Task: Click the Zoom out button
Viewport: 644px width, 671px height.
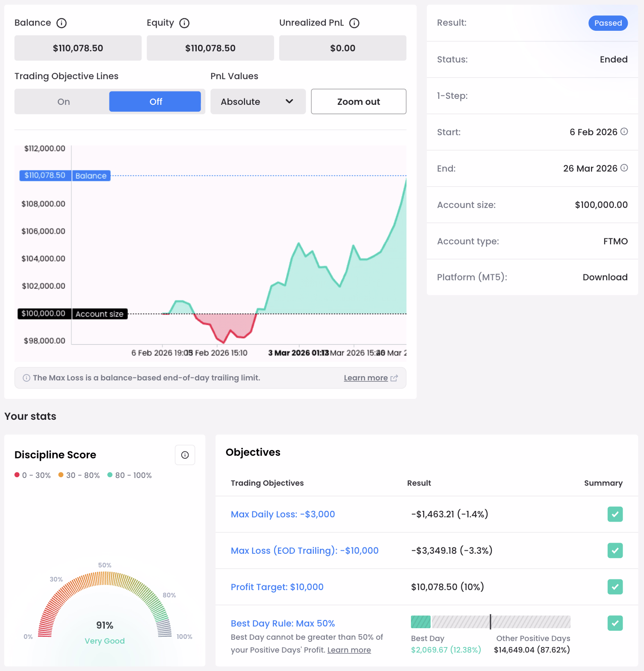Action: coord(358,101)
